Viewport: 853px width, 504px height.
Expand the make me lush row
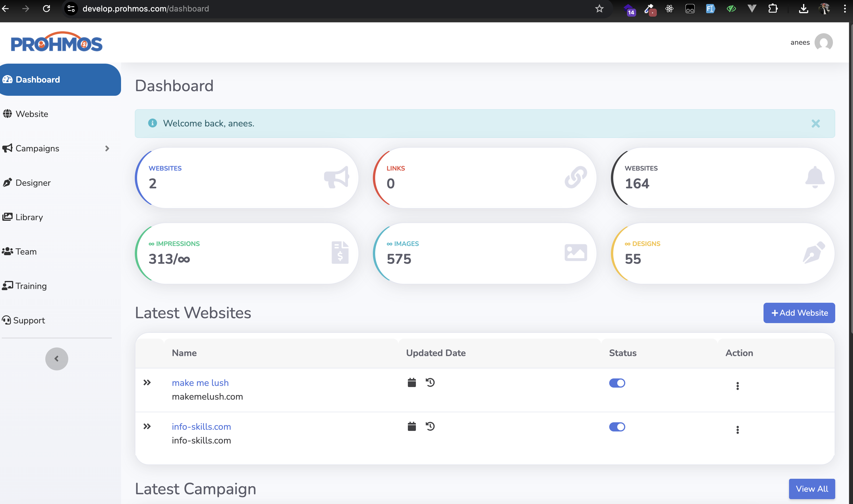[x=147, y=383]
